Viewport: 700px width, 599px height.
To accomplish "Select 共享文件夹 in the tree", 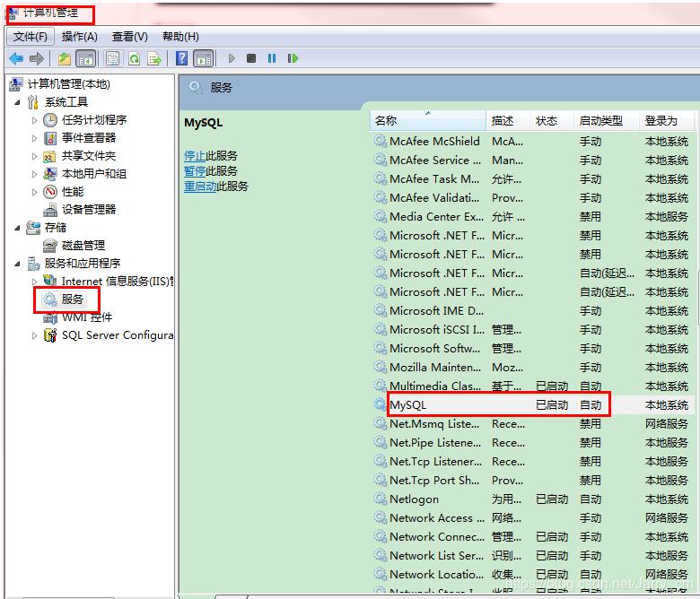I will tap(88, 156).
